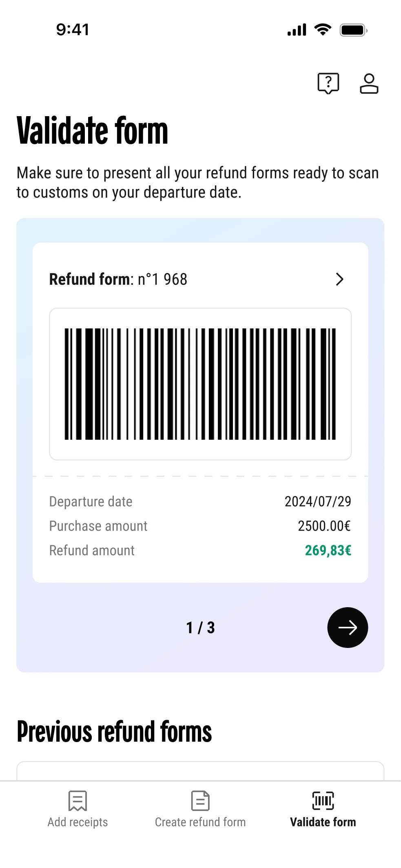Click the departure date 2024/07/29
This screenshot has height=868, width=401.
click(318, 502)
